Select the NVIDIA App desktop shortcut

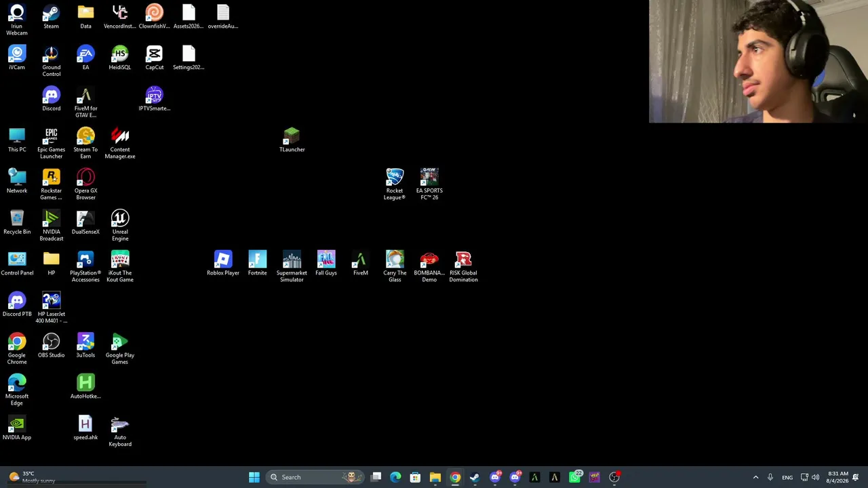point(17,428)
